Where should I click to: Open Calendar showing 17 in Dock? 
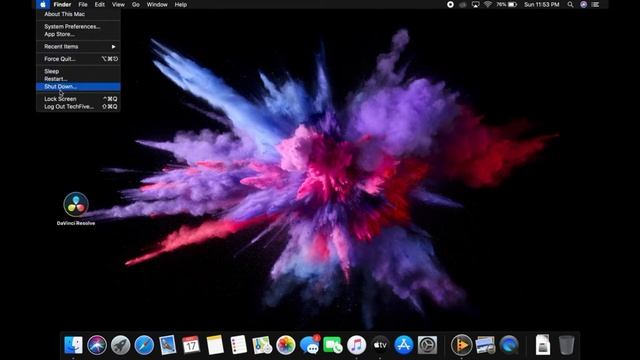(191, 345)
